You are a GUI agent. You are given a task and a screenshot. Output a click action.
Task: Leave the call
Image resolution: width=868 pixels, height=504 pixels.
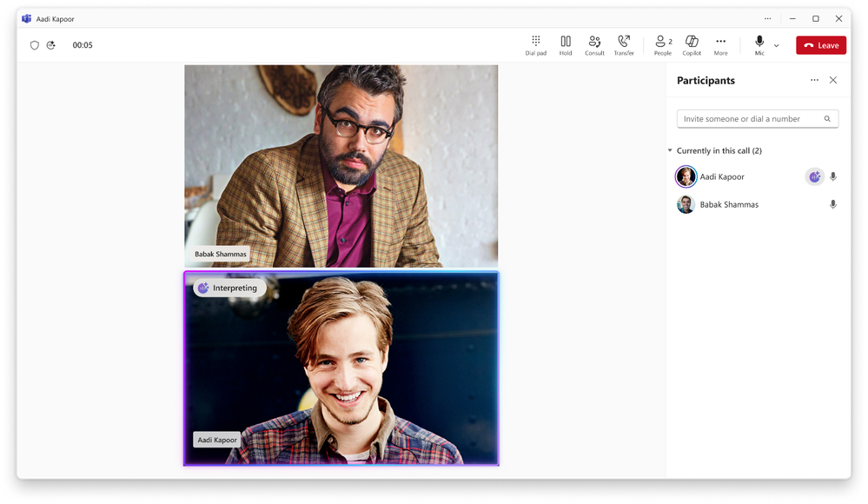(x=821, y=44)
